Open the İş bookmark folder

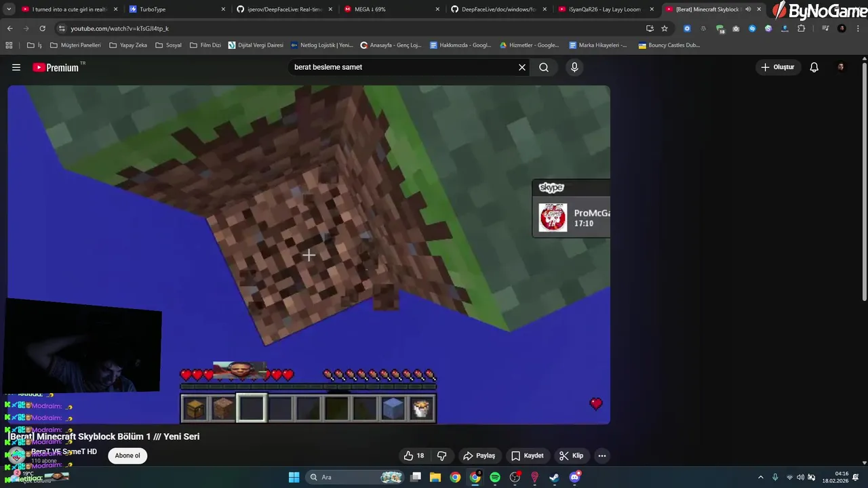[x=35, y=45]
